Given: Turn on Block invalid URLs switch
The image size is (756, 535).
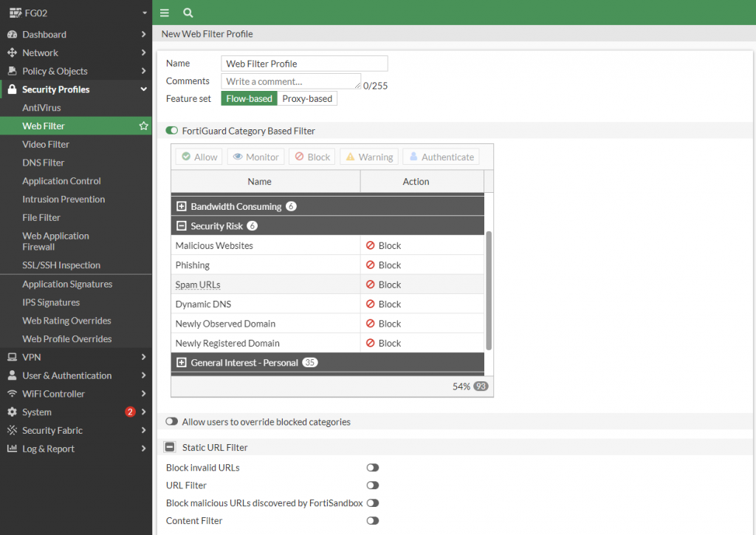Looking at the screenshot, I should pyautogui.click(x=372, y=468).
